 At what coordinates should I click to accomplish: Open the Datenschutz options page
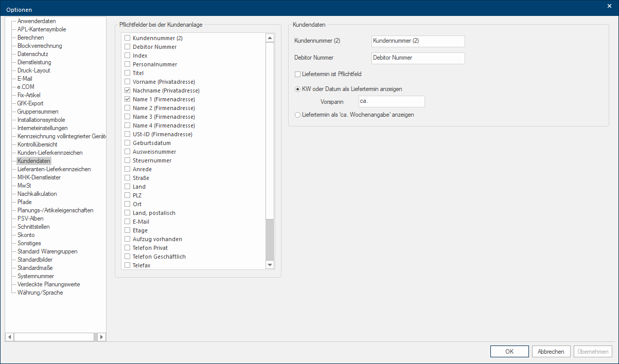tap(32, 54)
